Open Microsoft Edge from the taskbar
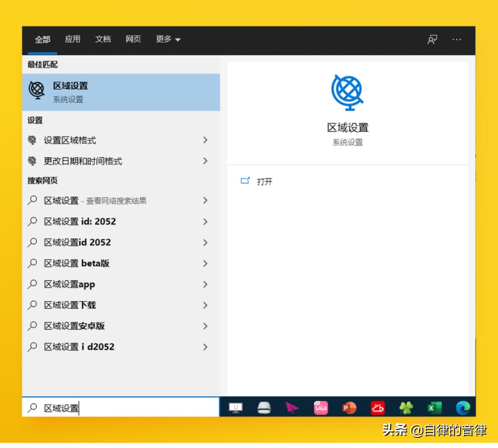Viewport: 498px width, 448px height. point(463,407)
